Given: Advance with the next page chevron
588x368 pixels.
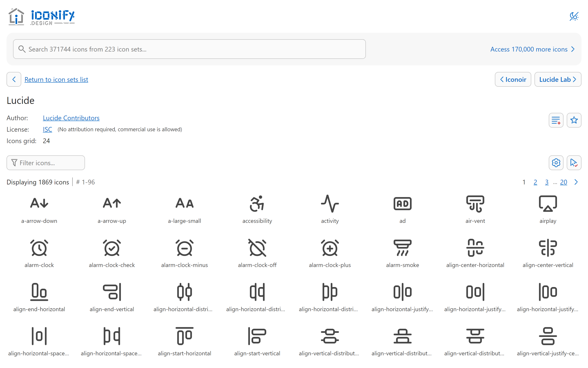Looking at the screenshot, I should 576,182.
